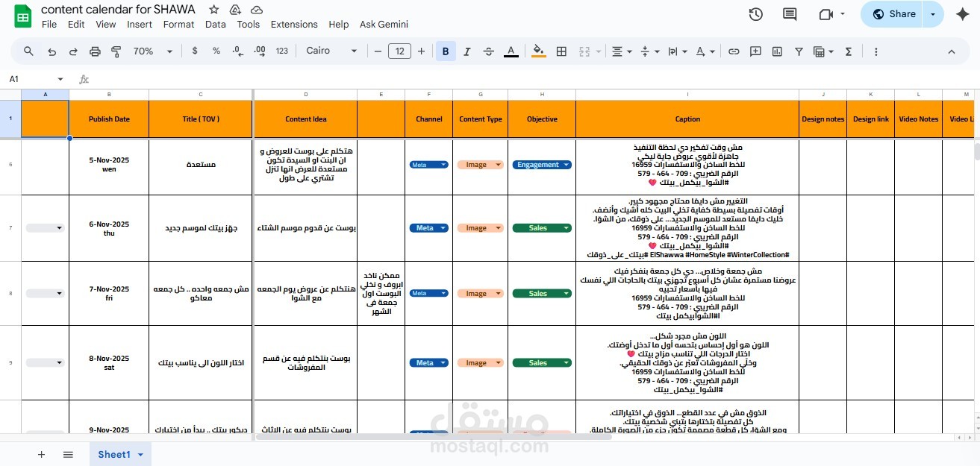Undo the last action

(x=52, y=51)
